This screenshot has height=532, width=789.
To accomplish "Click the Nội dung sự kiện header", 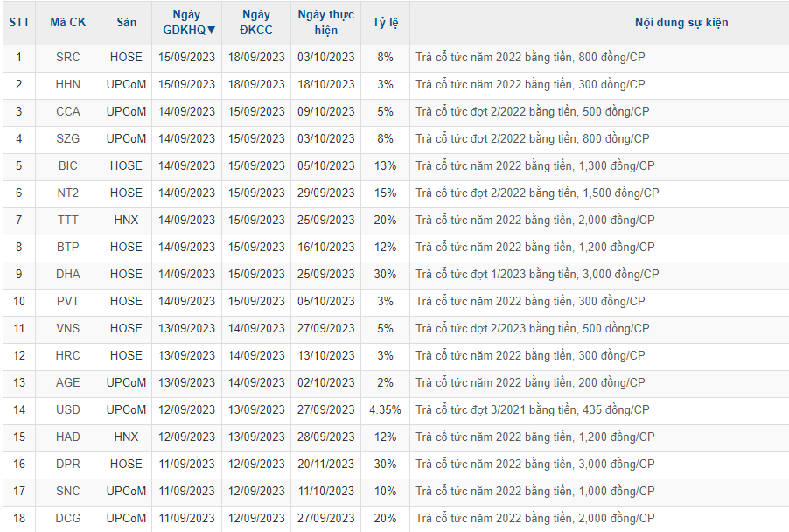I will (681, 23).
